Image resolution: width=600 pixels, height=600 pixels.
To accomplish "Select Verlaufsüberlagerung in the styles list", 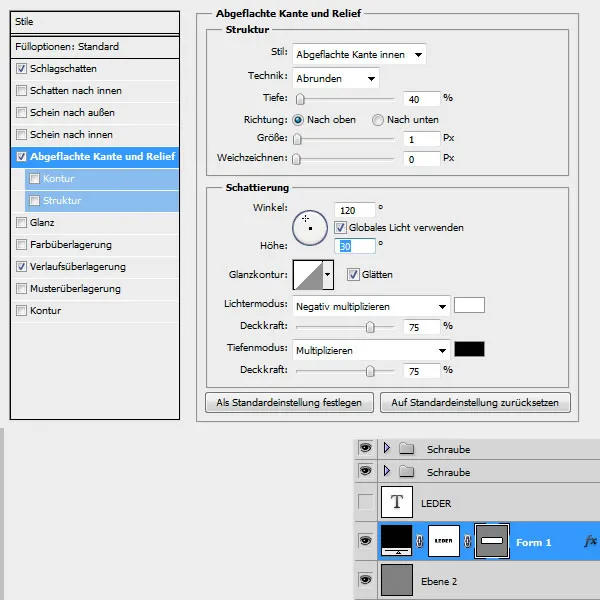I will point(78,267).
